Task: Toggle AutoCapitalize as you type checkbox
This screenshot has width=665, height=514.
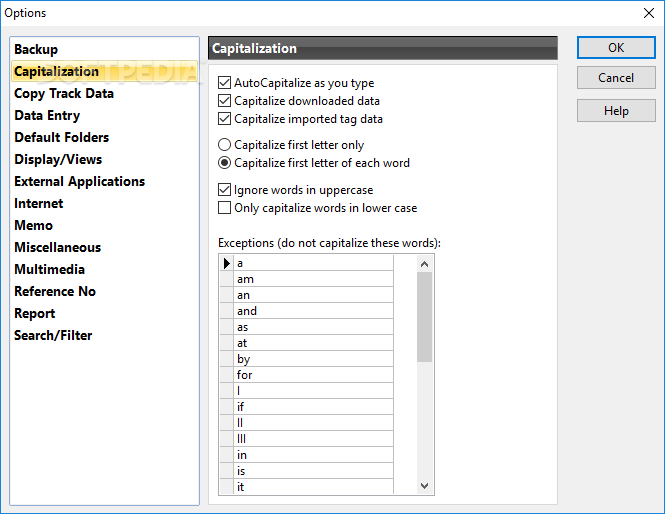Action: pos(225,83)
